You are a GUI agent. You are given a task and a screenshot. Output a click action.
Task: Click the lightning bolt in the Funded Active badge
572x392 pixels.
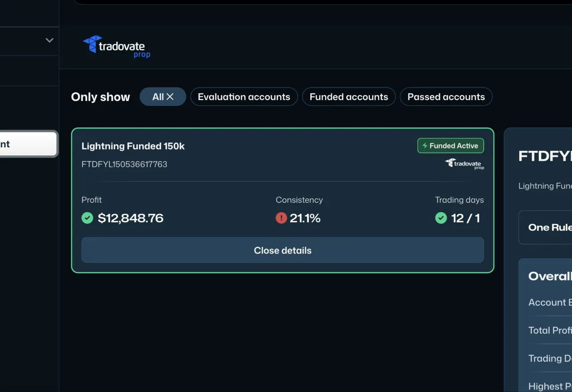coord(423,146)
